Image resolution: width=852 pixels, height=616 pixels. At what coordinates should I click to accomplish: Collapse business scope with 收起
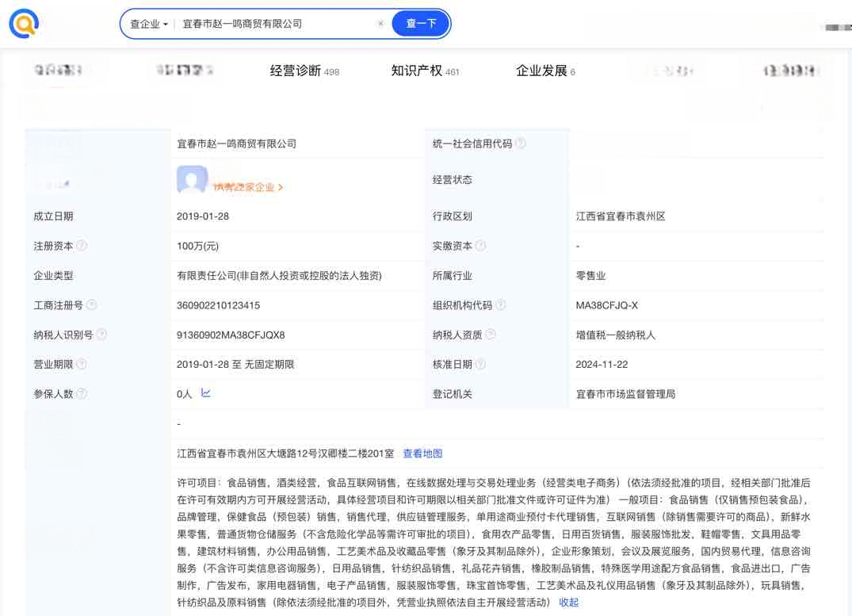click(569, 603)
